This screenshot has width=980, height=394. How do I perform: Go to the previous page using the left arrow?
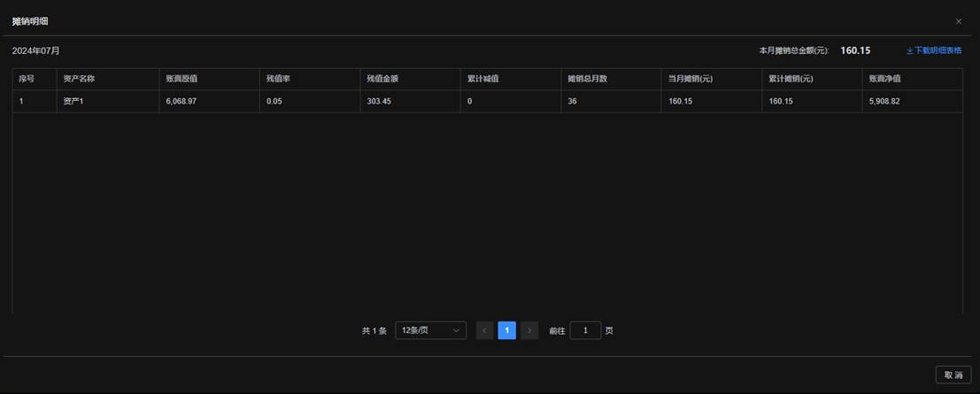[x=484, y=330]
